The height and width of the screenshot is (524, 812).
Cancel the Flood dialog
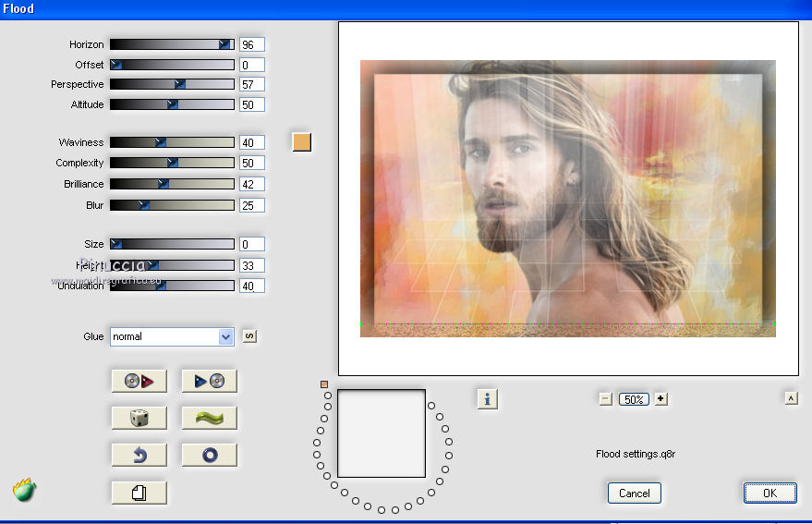(x=634, y=493)
